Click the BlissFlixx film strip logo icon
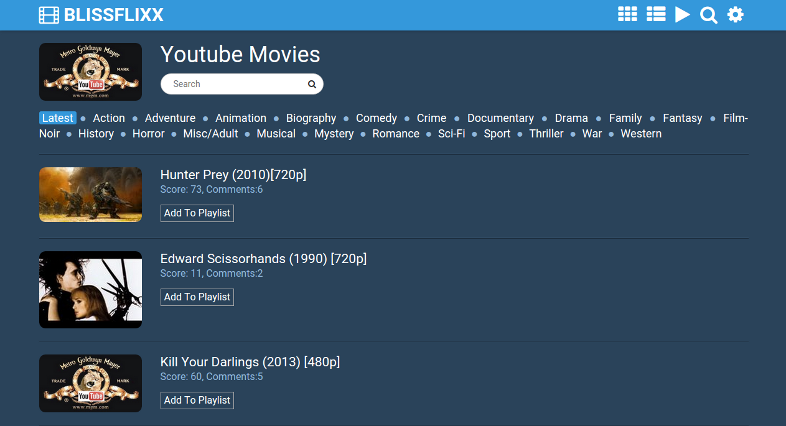The width and height of the screenshot is (786, 426). pyautogui.click(x=49, y=15)
